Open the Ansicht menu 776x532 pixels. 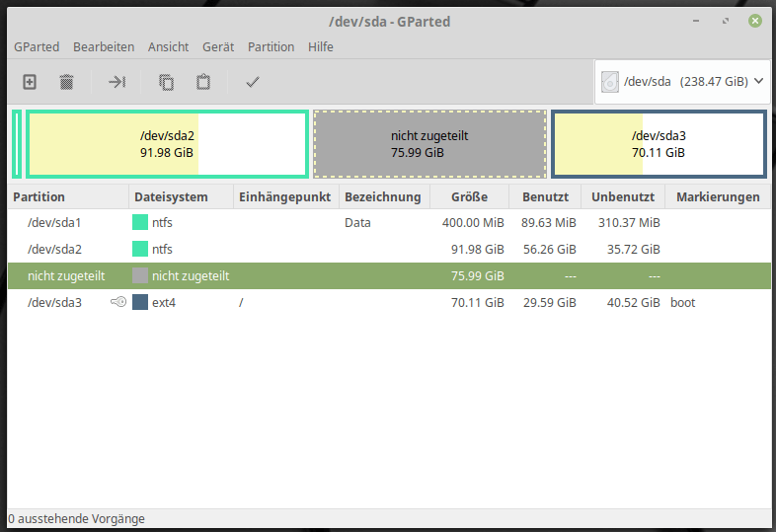(168, 47)
